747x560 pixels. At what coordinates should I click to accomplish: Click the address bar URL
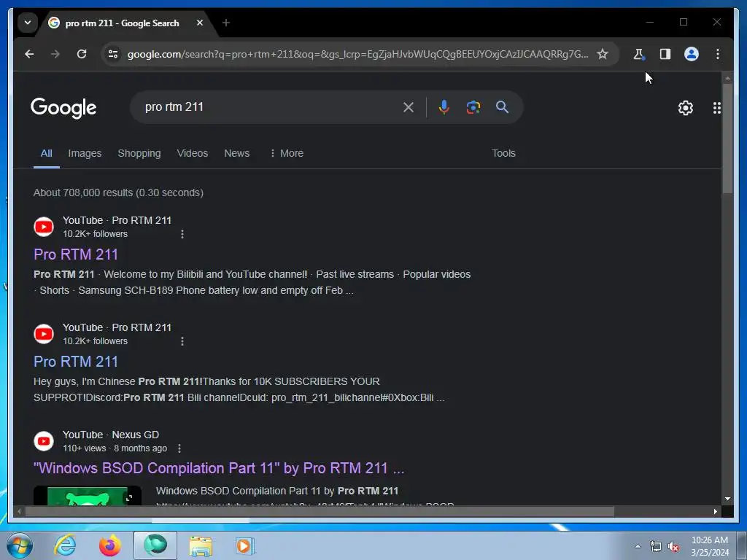click(x=357, y=54)
